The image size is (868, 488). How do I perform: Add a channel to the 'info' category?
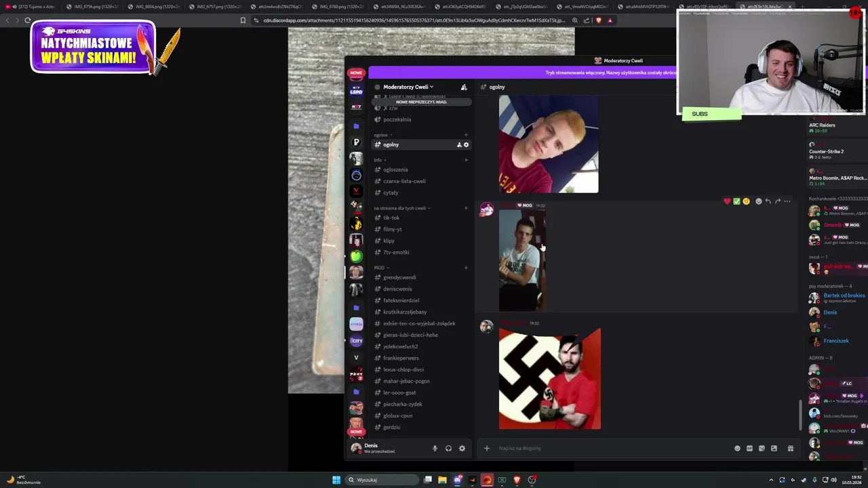466,160
